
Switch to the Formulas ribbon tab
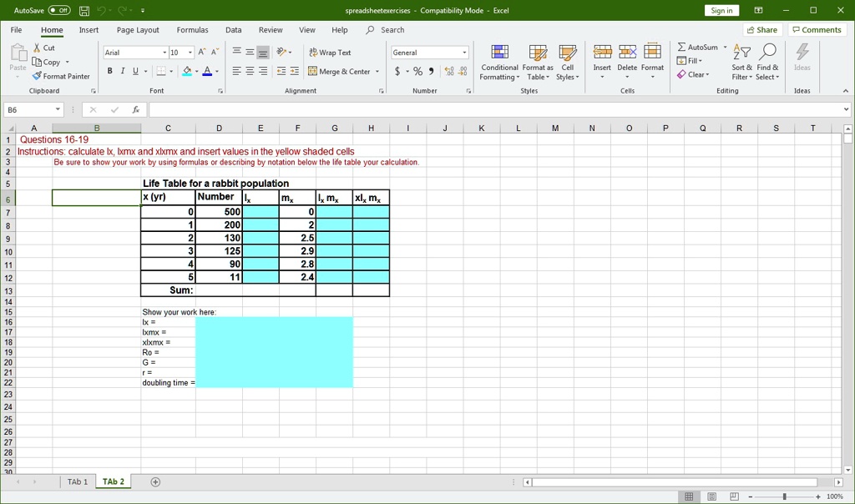[x=193, y=29]
